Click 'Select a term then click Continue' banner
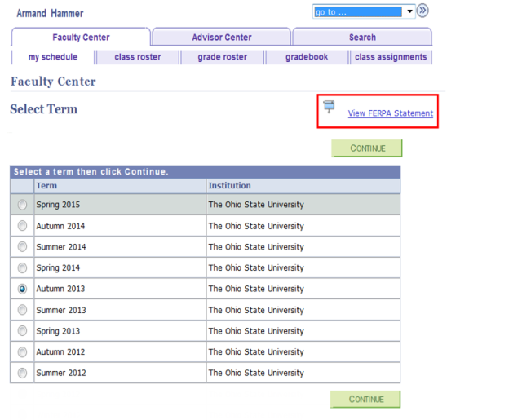522x420 pixels. 205,172
